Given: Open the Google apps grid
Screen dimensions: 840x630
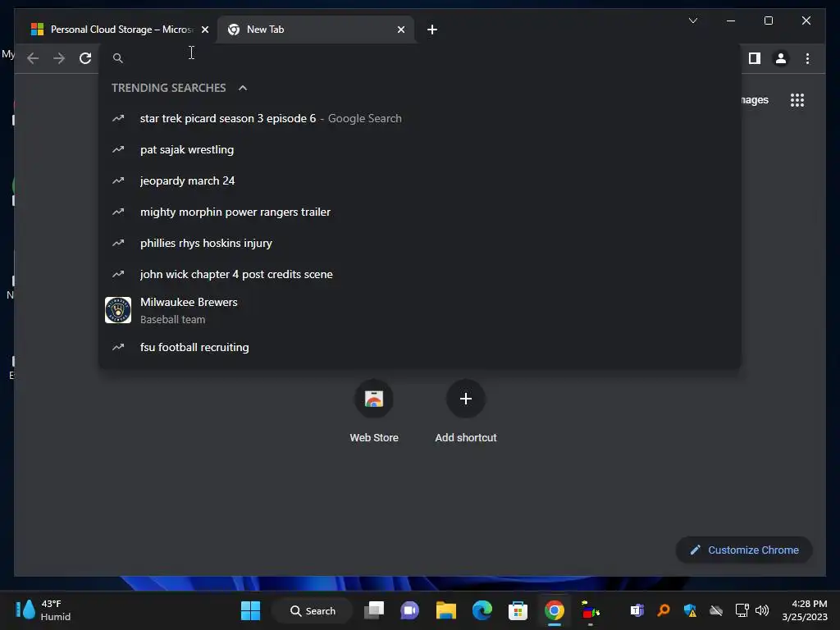Looking at the screenshot, I should click(x=797, y=100).
